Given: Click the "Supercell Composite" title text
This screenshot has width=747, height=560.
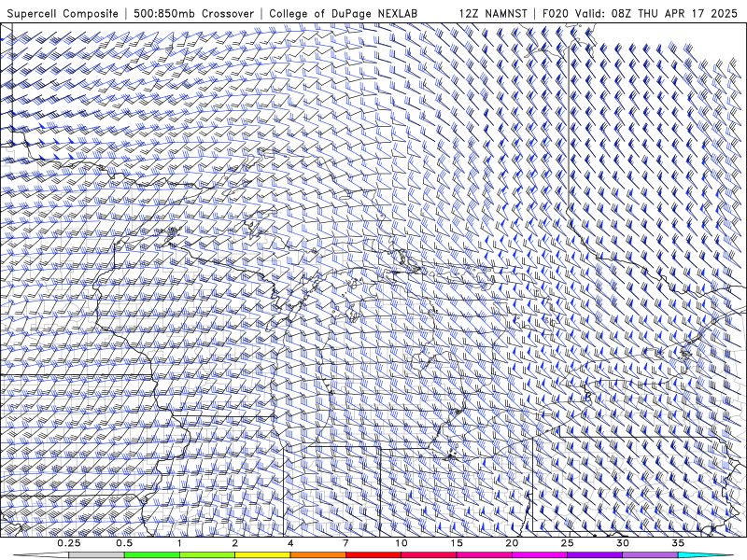Looking at the screenshot, I should pyautogui.click(x=63, y=13).
